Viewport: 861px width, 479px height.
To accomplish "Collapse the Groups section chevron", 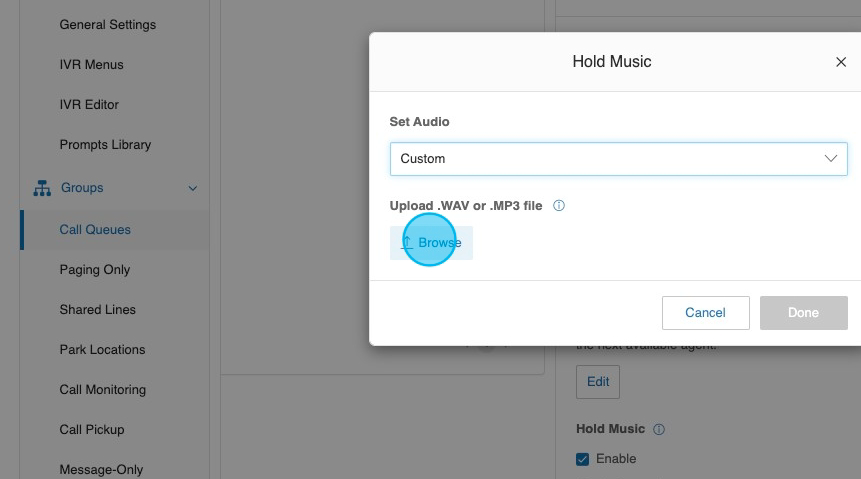I will click(x=193, y=188).
